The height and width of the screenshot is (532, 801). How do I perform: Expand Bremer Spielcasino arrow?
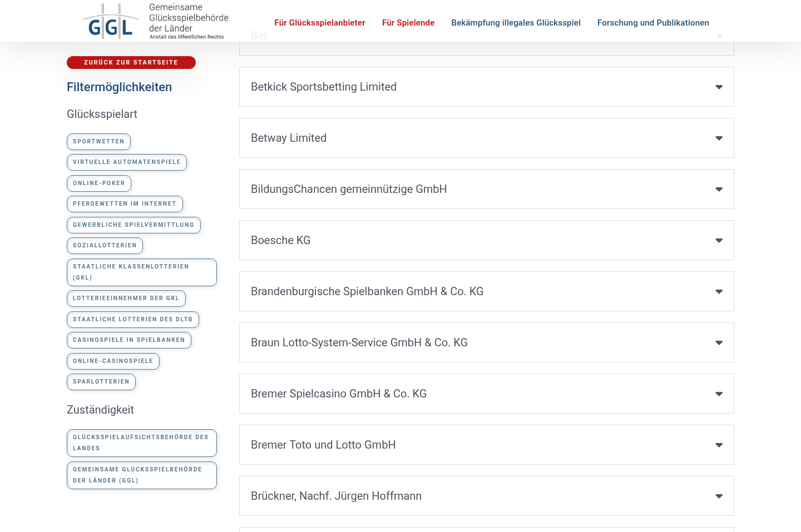tap(719, 394)
